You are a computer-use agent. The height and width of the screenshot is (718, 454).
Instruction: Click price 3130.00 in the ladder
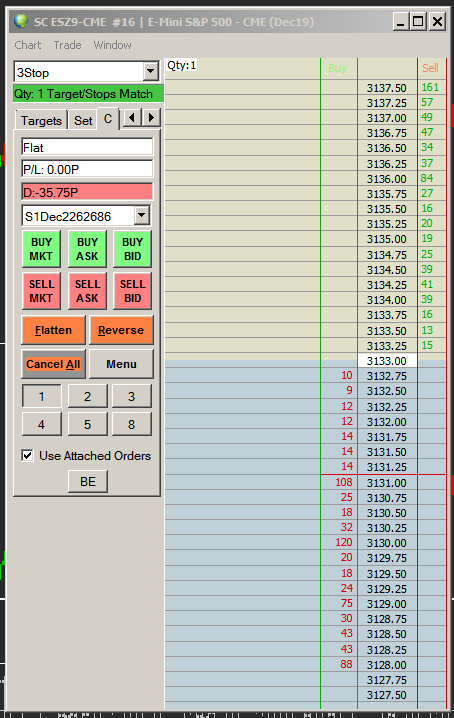coord(387,543)
